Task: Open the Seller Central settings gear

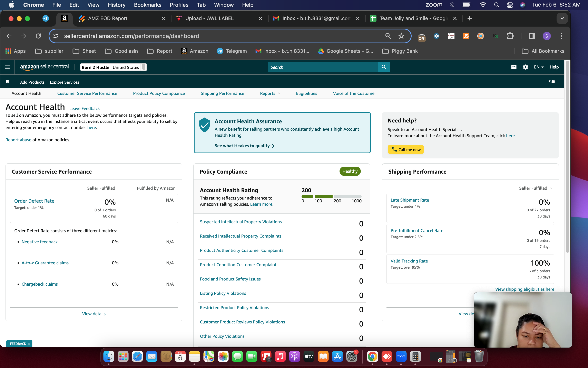Action: 525,67
